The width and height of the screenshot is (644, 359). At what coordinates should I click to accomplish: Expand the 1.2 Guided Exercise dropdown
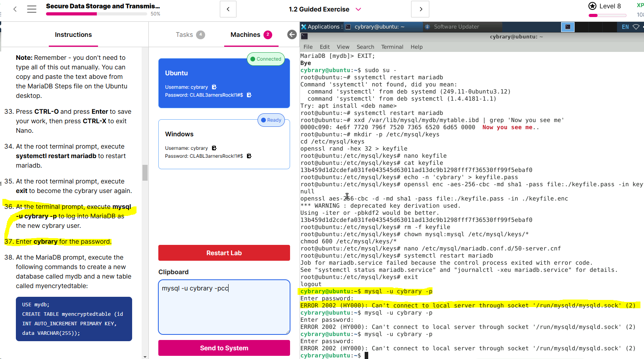click(358, 9)
